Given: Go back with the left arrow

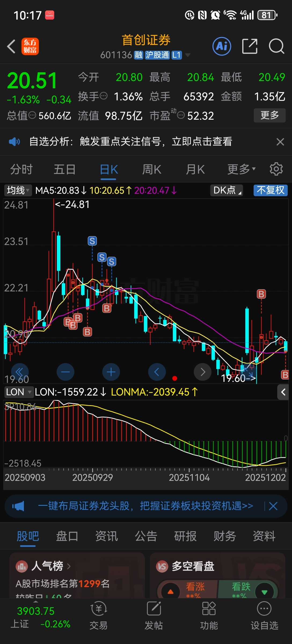Looking at the screenshot, I should pos(11,46).
